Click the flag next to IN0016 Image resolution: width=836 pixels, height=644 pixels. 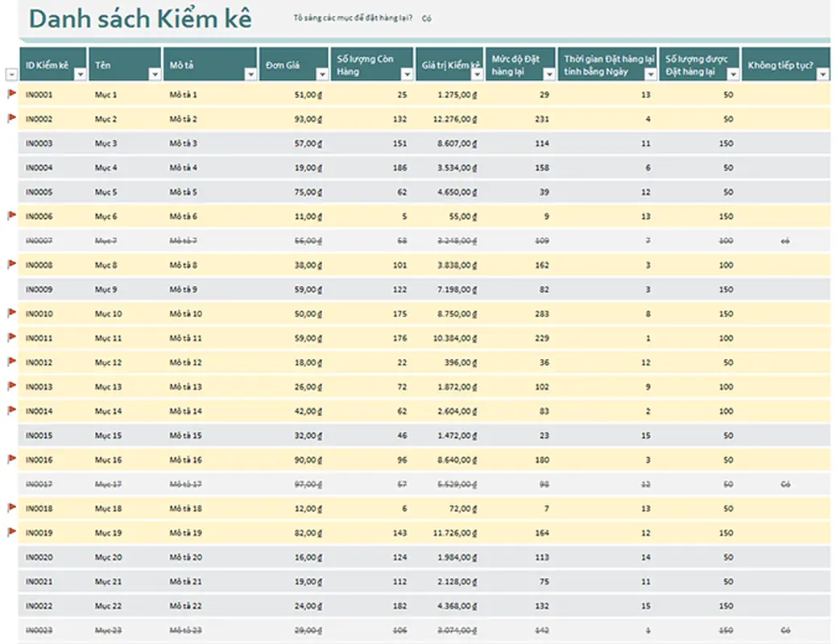coord(11,458)
